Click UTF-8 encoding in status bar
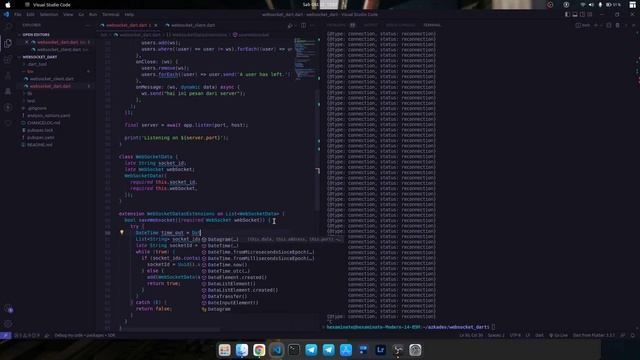This screenshot has width=640, height=360. tap(515, 336)
